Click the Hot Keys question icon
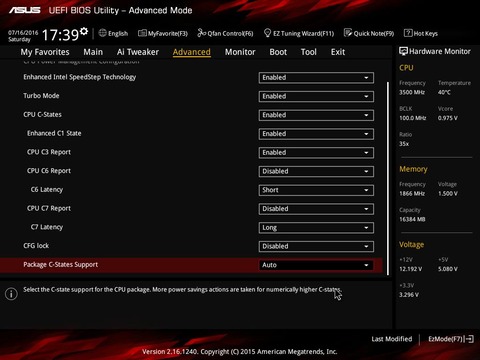Image resolution: width=480 pixels, height=360 pixels. pos(408,33)
